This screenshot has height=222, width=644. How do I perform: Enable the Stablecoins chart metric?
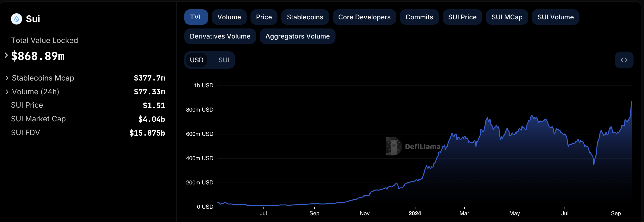click(305, 17)
